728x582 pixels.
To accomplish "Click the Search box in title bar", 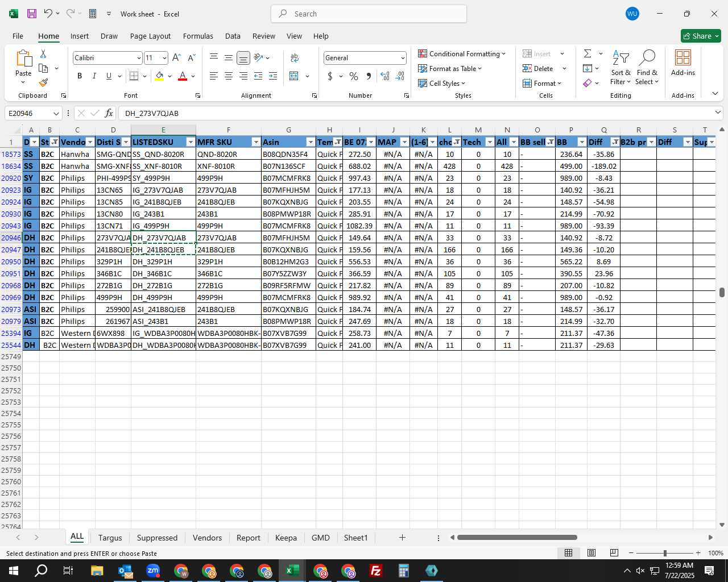I will [x=369, y=14].
